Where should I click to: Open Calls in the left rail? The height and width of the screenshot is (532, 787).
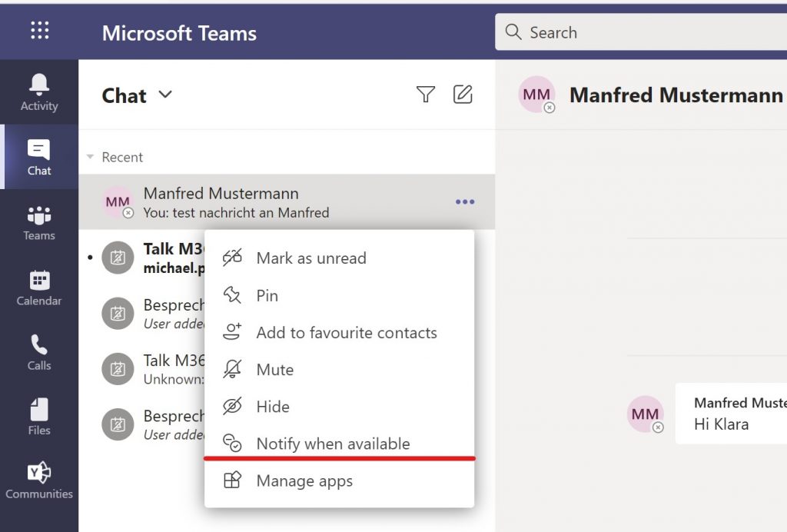pyautogui.click(x=39, y=353)
